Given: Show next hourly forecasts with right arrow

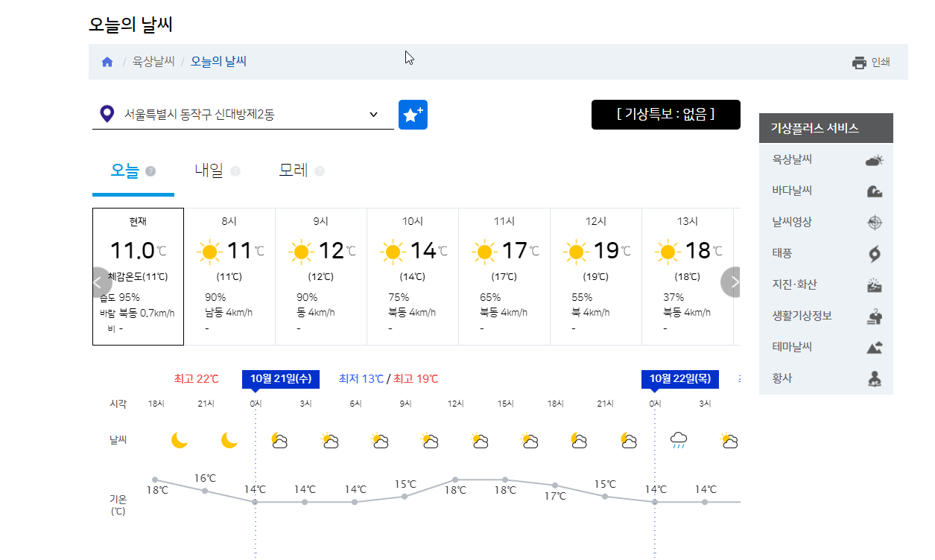Looking at the screenshot, I should [x=732, y=282].
